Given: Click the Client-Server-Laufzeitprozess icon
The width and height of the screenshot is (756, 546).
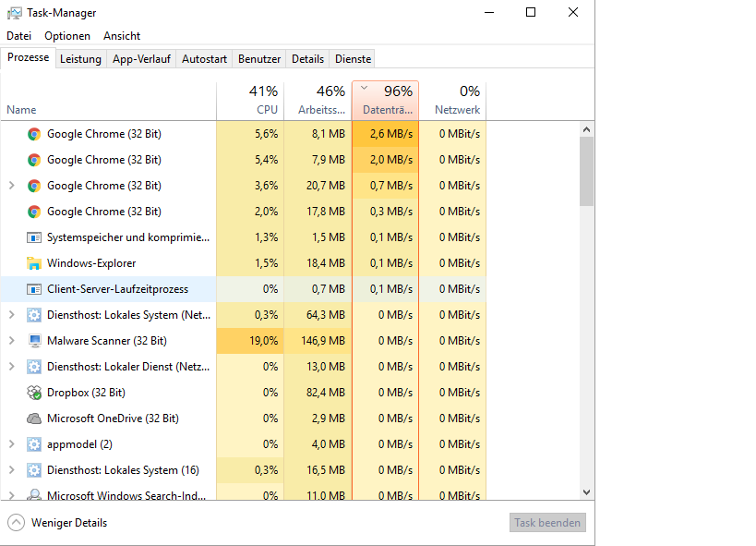Looking at the screenshot, I should pyautogui.click(x=34, y=289).
